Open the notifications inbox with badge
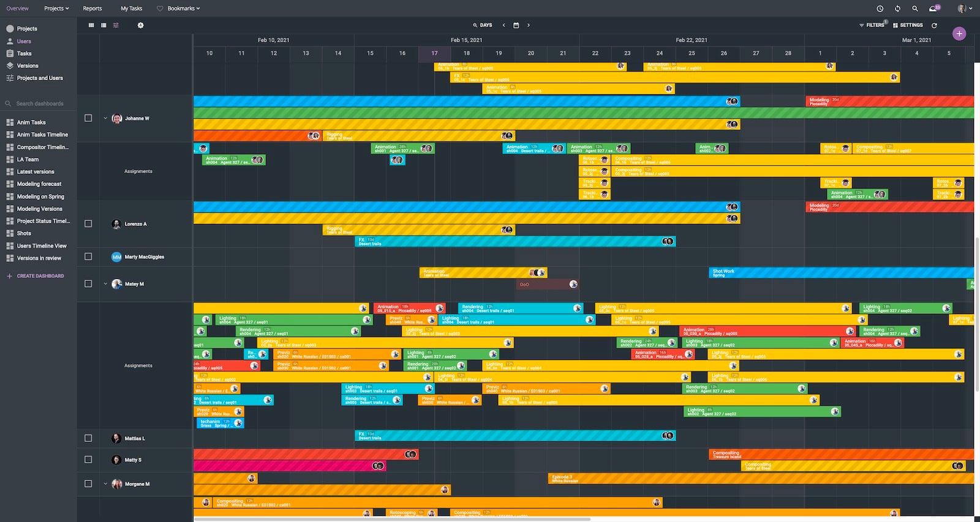This screenshot has width=980, height=522. pyautogui.click(x=933, y=9)
